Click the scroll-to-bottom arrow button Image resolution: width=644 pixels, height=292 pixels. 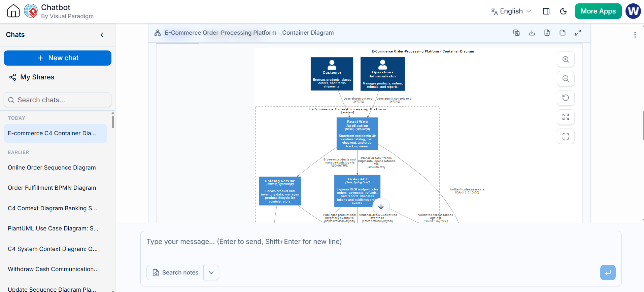381,207
